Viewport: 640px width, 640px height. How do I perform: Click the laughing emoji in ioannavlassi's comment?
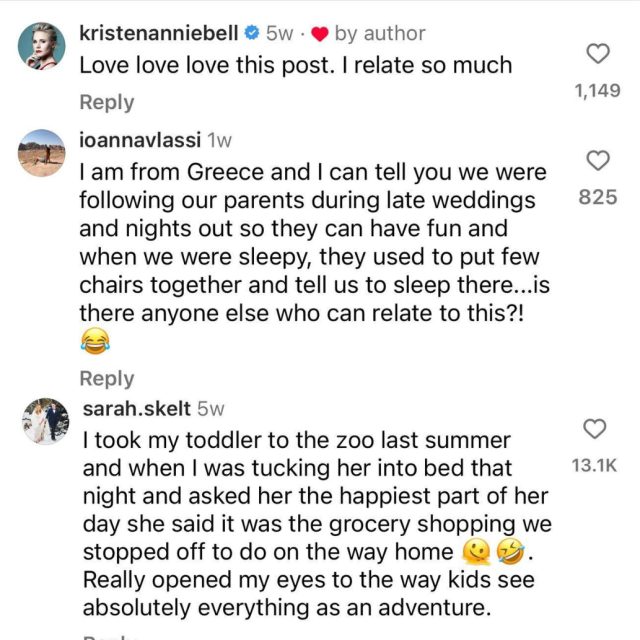tap(93, 341)
